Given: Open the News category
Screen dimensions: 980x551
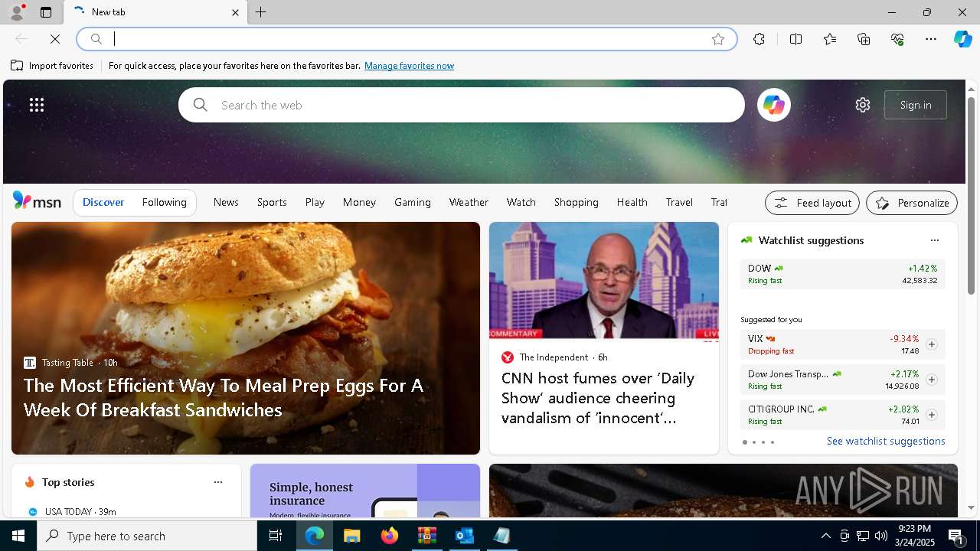Looking at the screenshot, I should 226,202.
